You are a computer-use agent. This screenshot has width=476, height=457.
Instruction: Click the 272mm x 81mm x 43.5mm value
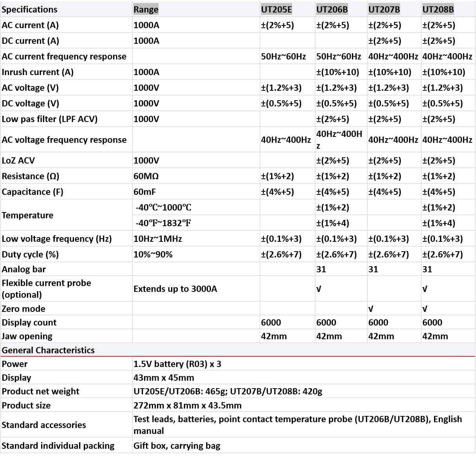(188, 405)
